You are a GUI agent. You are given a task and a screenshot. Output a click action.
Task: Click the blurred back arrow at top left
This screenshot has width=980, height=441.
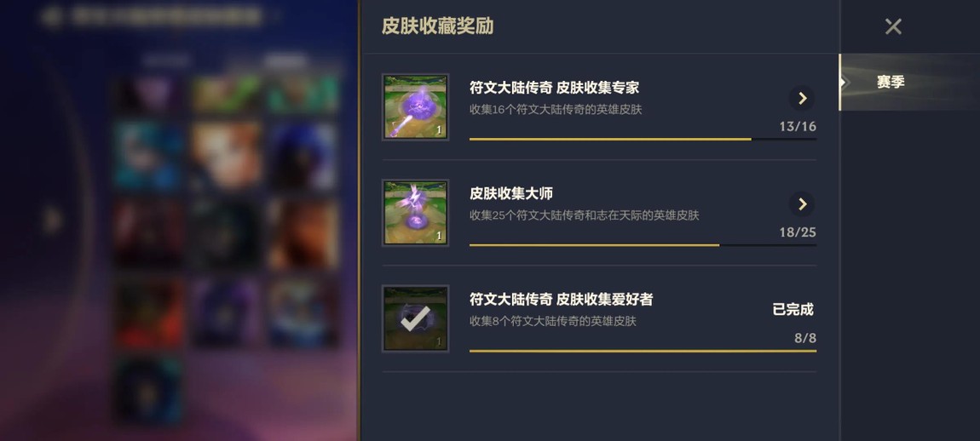[x=53, y=17]
